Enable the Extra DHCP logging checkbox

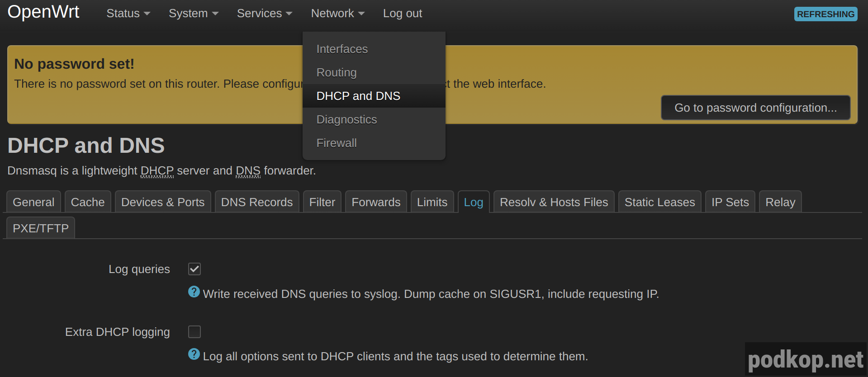pyautogui.click(x=194, y=332)
